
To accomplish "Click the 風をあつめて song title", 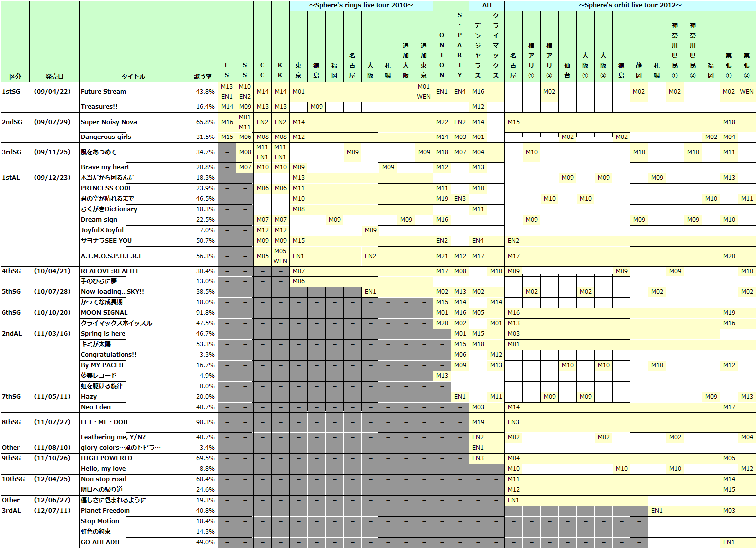I will pyautogui.click(x=133, y=152).
